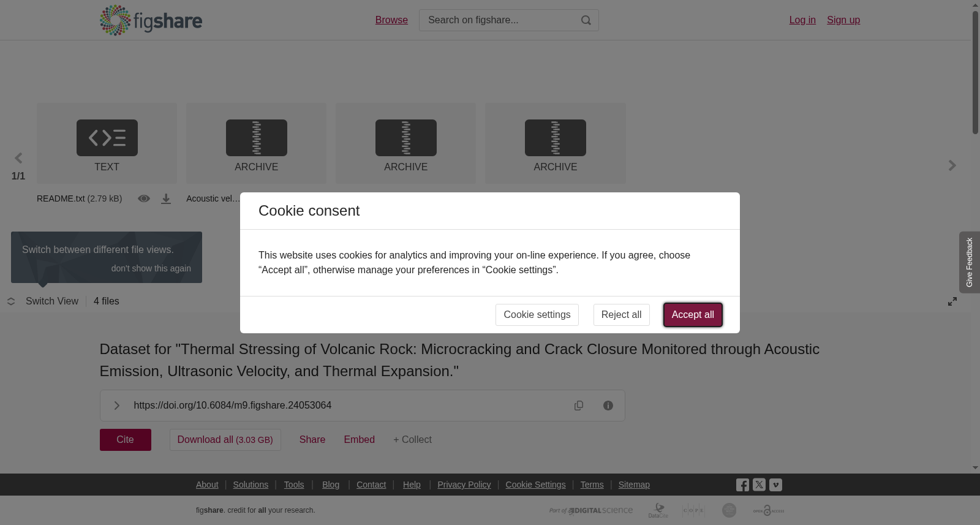980x525 pixels.
Task: Click the DataCite logo
Action: (x=658, y=510)
